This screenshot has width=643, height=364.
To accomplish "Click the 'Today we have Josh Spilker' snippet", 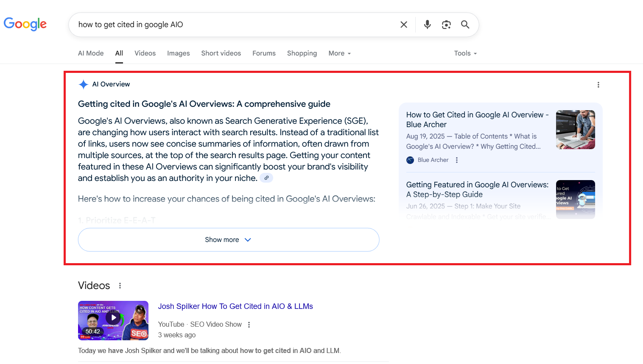I will (210, 351).
